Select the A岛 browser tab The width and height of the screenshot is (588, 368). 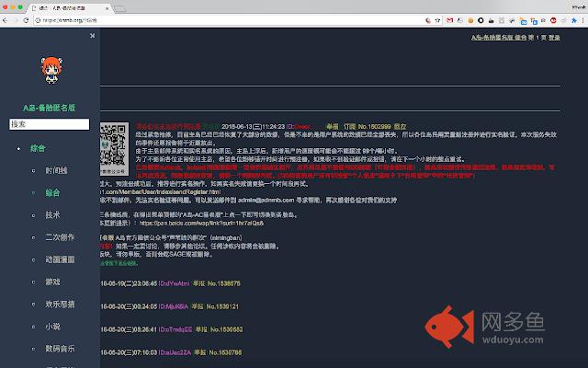70,8
